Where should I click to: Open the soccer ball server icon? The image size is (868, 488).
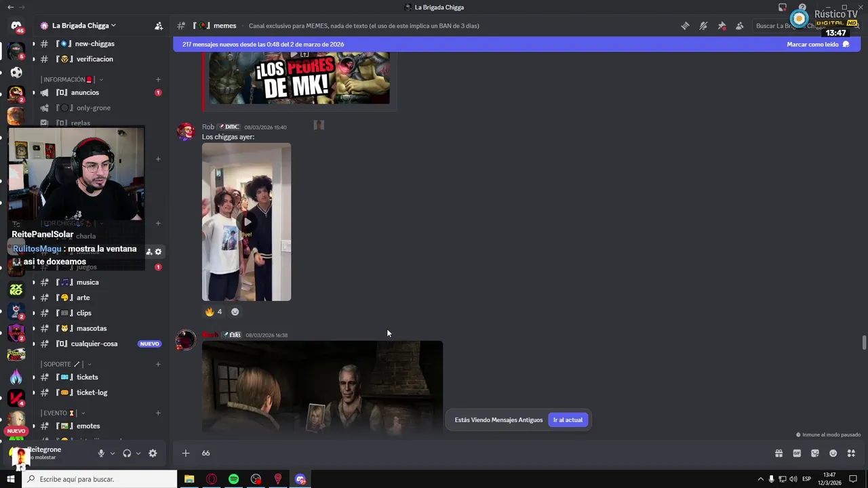tap(16, 73)
